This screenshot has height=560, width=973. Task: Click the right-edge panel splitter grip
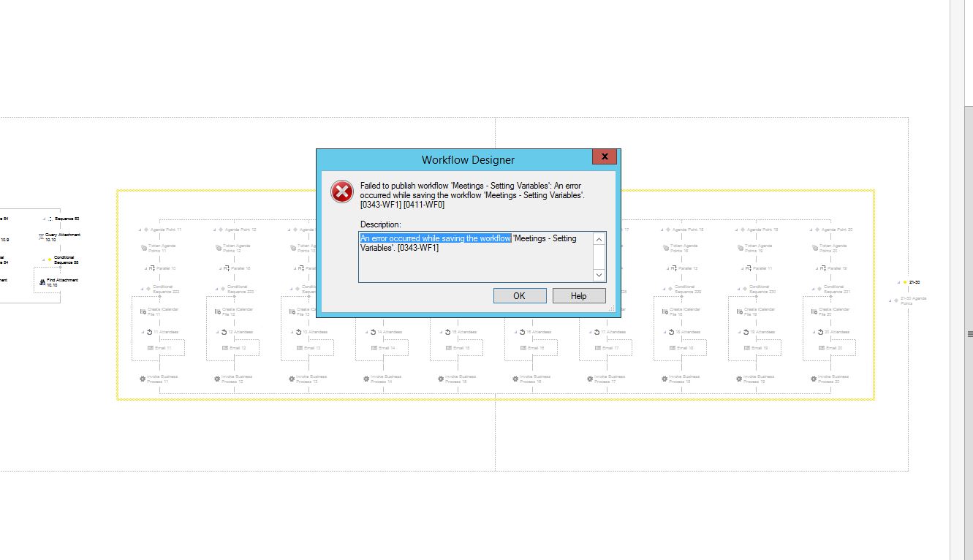(970, 334)
